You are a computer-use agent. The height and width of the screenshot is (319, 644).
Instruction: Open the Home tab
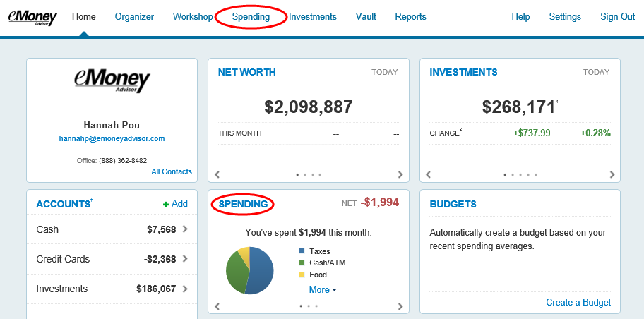(x=84, y=17)
